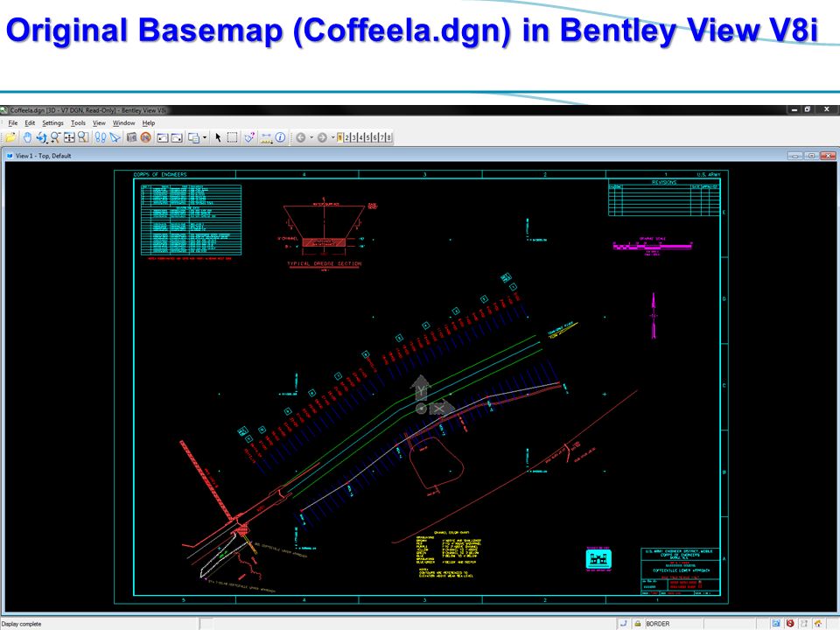Select the Measure Distance tool
Screen dimensions: 840x630
point(266,137)
